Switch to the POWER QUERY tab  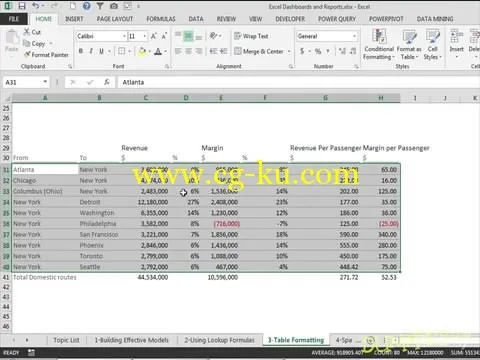pos(337,19)
